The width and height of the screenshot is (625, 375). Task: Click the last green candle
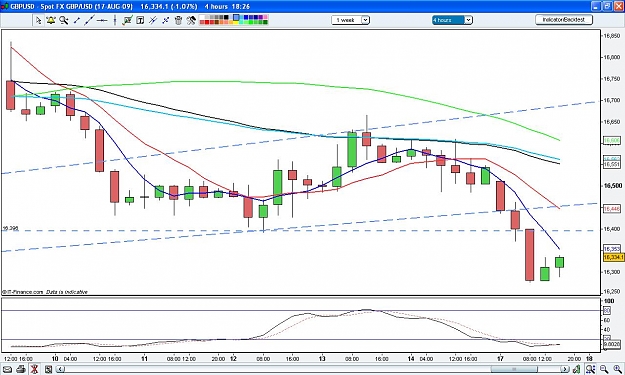point(560,262)
